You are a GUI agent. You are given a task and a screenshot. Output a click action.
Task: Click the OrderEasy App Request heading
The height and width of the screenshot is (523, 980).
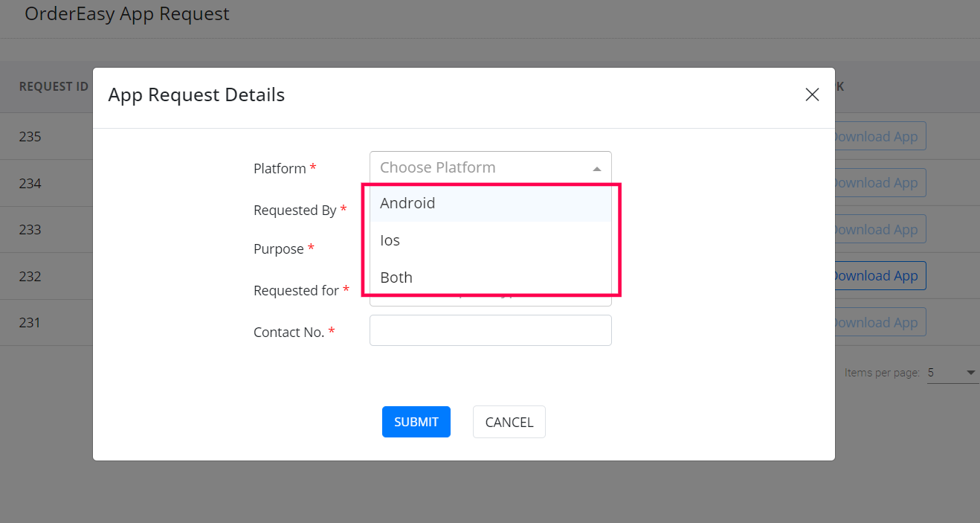click(127, 14)
